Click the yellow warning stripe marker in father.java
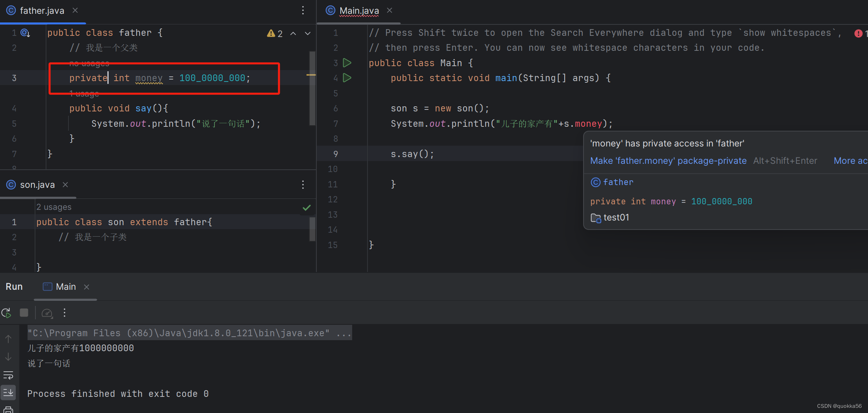The height and width of the screenshot is (413, 868). tap(311, 75)
